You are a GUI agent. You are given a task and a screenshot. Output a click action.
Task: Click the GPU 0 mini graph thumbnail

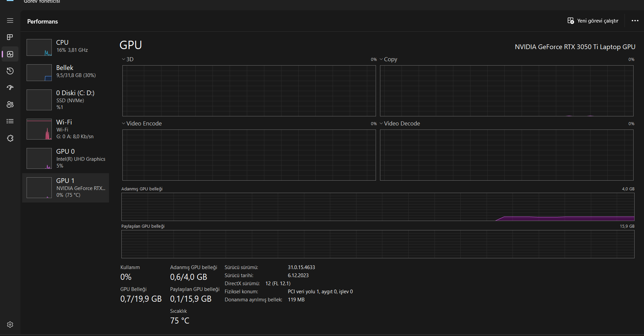pos(39,158)
